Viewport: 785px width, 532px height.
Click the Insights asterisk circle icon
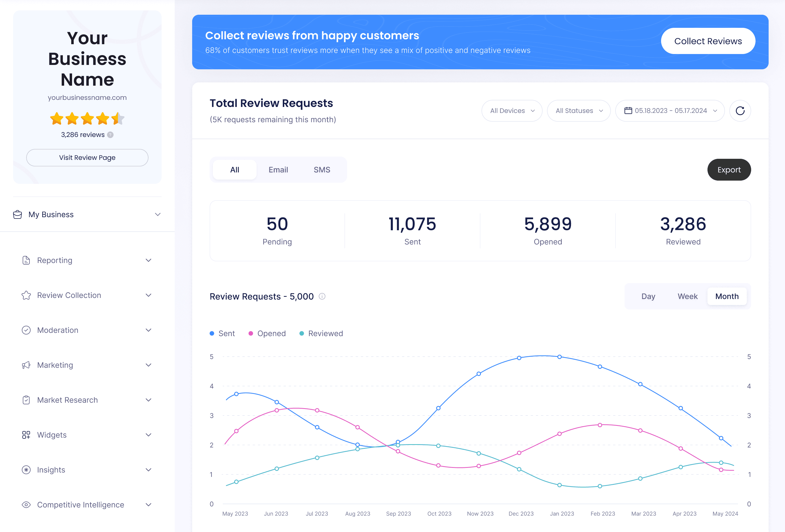point(26,470)
